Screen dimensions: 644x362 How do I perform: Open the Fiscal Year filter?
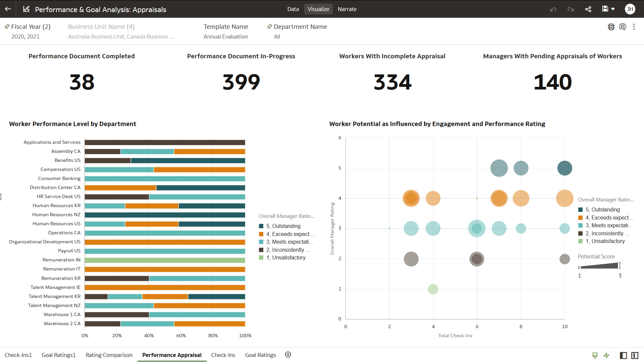point(31,27)
